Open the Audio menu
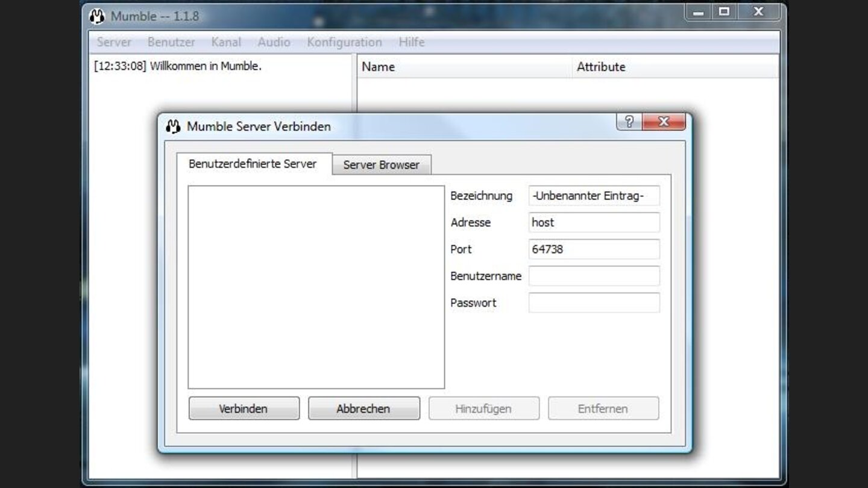The height and width of the screenshot is (488, 868). pos(274,42)
